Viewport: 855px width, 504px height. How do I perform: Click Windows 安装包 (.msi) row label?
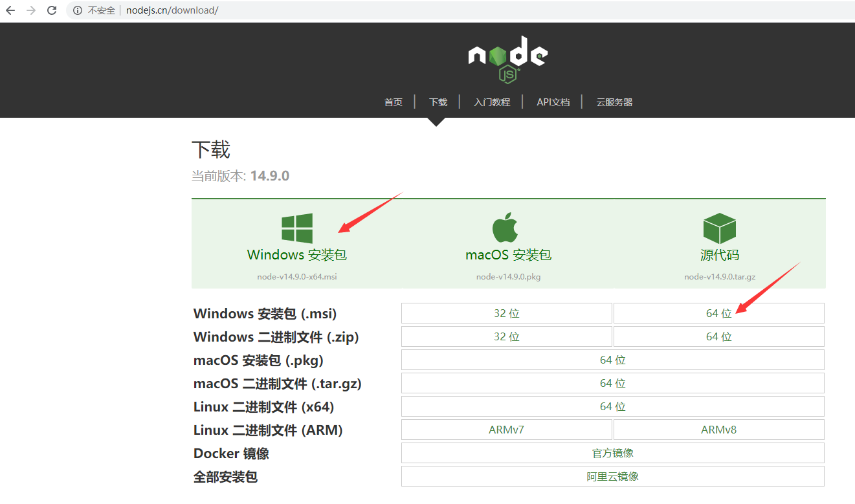265,314
